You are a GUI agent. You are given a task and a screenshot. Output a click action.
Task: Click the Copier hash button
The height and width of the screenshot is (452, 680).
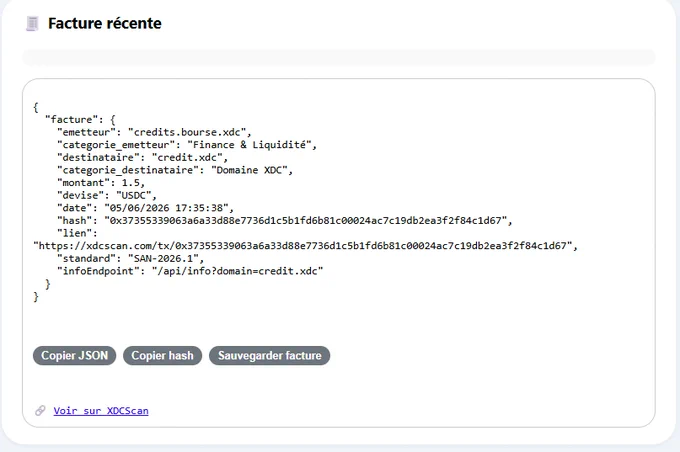point(163,356)
